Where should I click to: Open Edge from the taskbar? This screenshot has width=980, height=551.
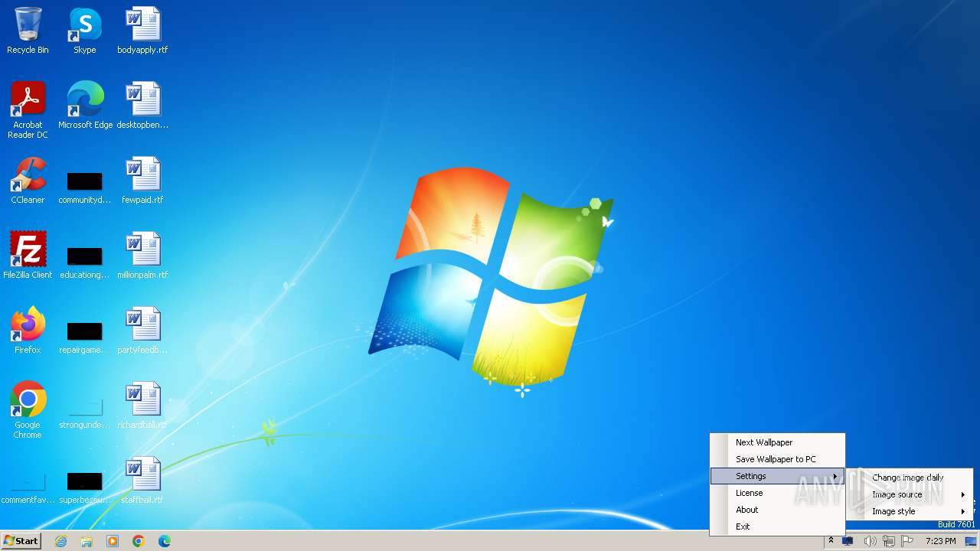click(165, 541)
